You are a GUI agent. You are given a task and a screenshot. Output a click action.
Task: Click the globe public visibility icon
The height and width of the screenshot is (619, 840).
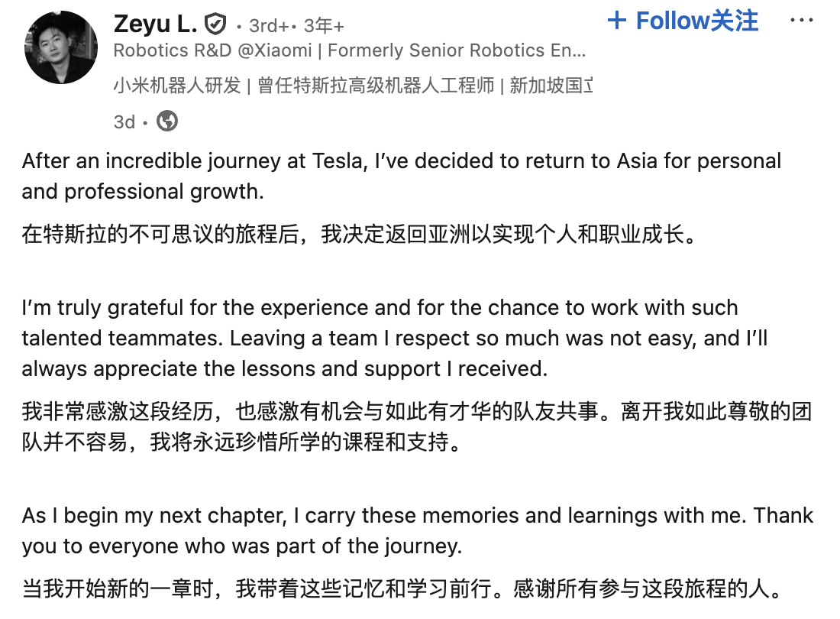[167, 121]
